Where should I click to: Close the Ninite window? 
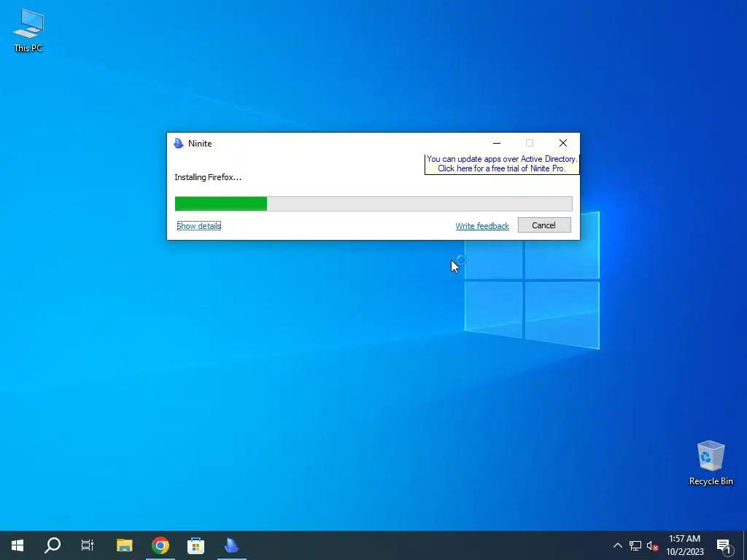[x=562, y=143]
